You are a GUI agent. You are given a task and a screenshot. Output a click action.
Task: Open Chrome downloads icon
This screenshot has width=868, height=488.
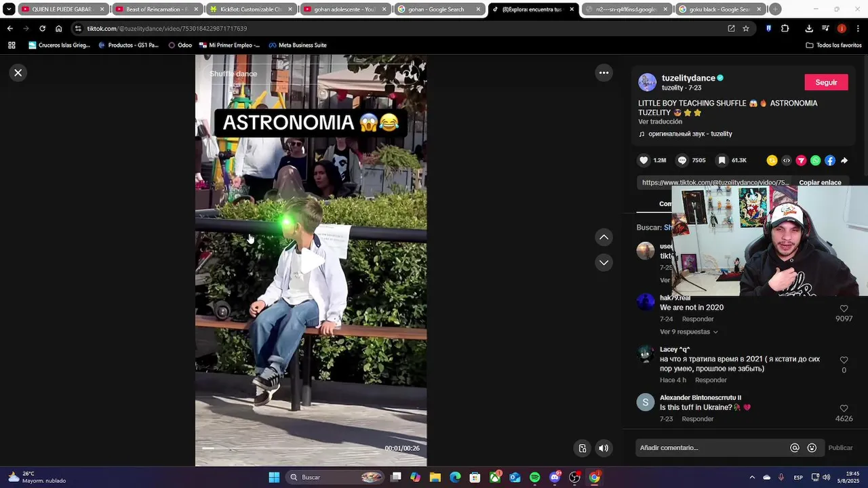point(809,28)
